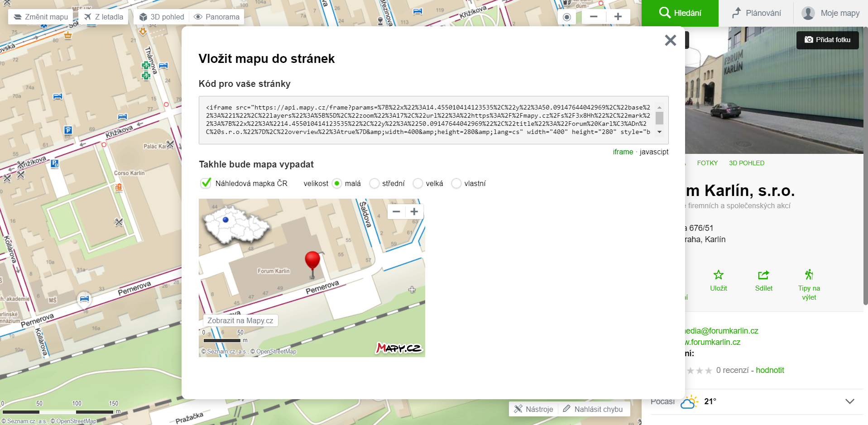The image size is (868, 425).
Task: Open Moje mapy user menu
Action: coord(831,13)
